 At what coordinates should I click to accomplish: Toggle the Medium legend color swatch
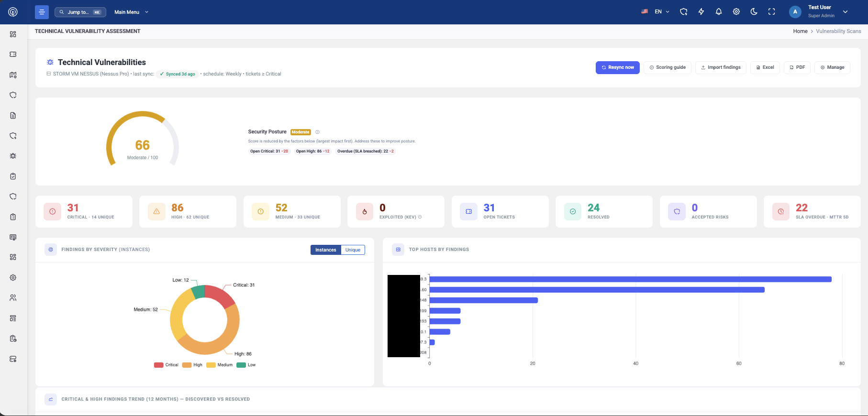click(x=211, y=365)
